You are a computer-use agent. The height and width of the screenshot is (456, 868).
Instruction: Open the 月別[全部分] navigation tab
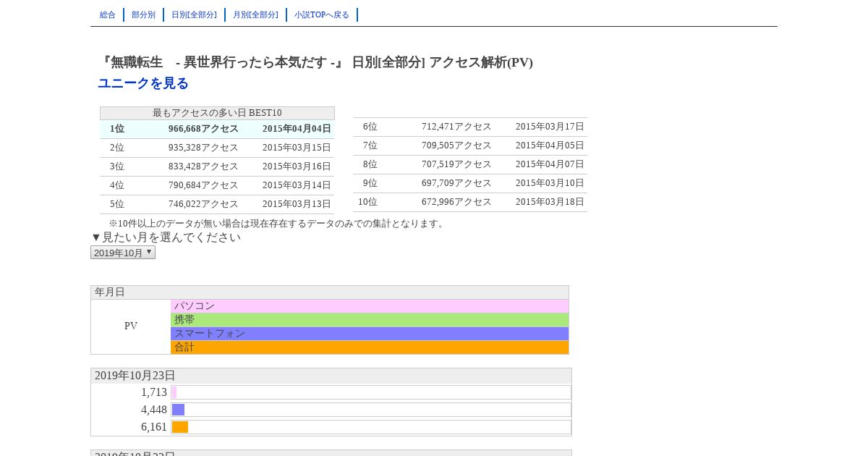[x=255, y=14]
